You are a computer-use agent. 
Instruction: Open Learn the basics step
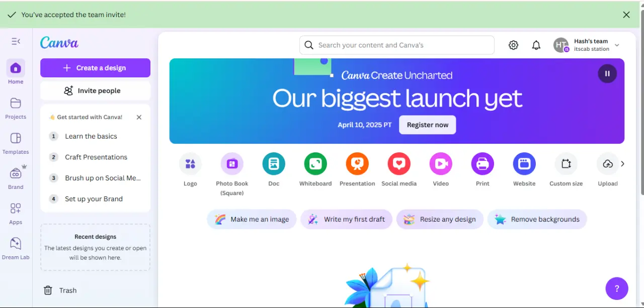click(x=95, y=136)
